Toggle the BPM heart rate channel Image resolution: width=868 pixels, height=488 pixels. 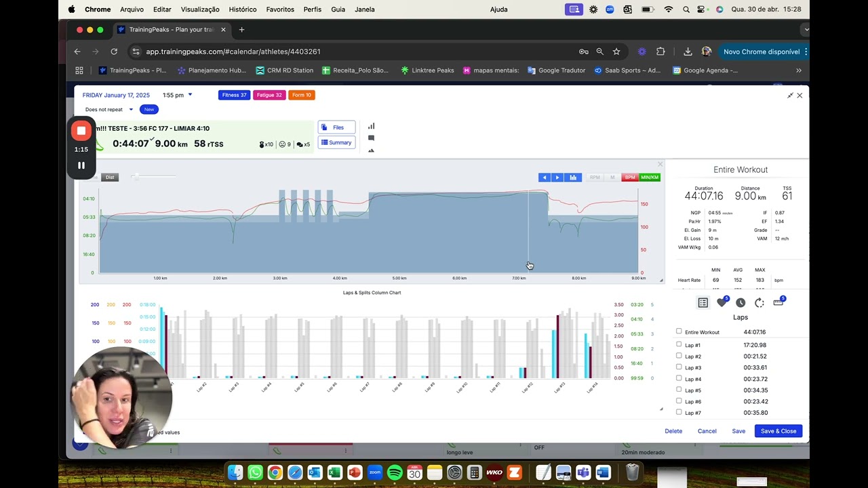coord(630,178)
